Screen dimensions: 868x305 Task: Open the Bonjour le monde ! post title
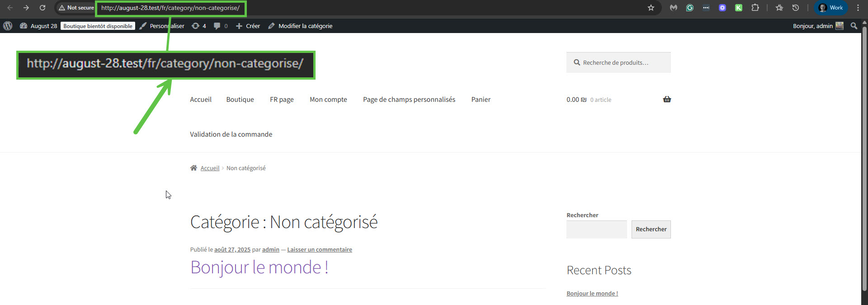259,267
